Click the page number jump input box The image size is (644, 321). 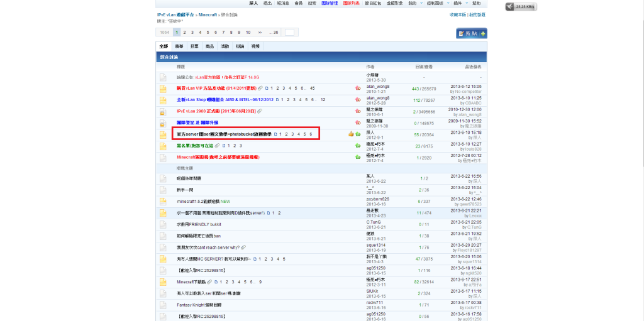(289, 32)
